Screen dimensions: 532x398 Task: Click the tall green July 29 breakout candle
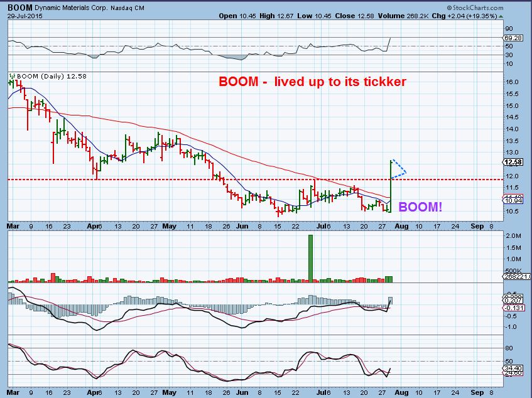391,186
